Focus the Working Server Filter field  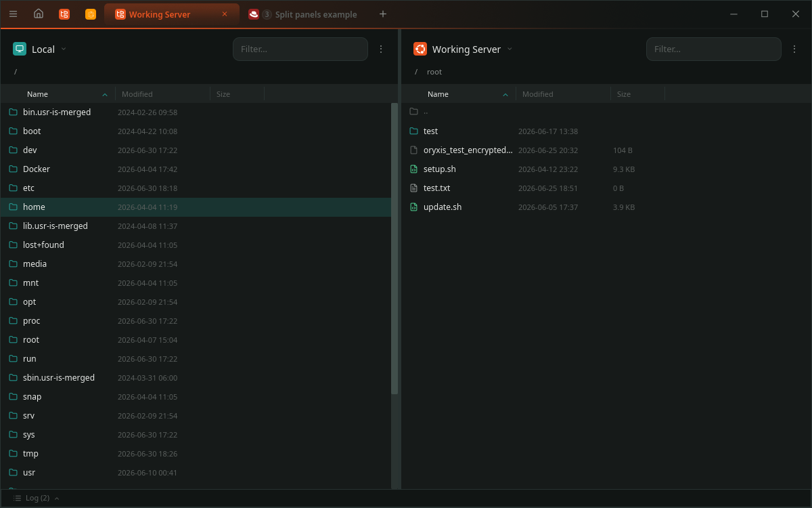coord(714,49)
